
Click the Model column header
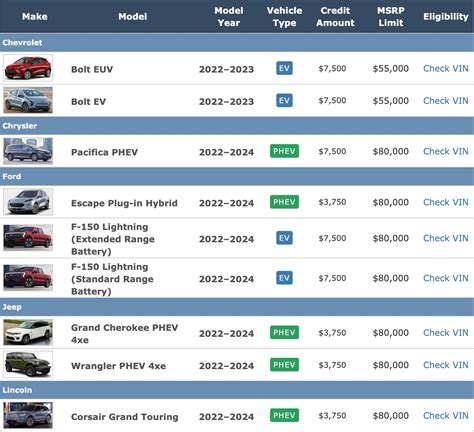[x=133, y=16]
